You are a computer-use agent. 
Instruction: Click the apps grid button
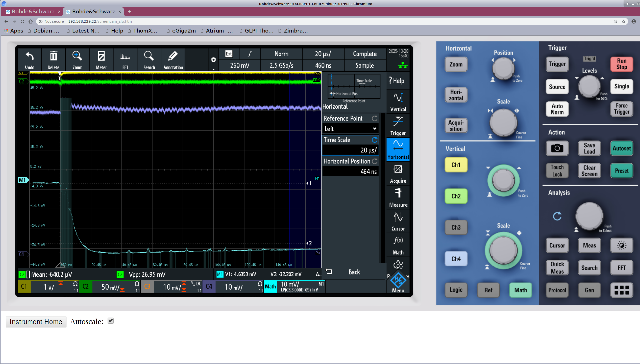click(x=621, y=290)
